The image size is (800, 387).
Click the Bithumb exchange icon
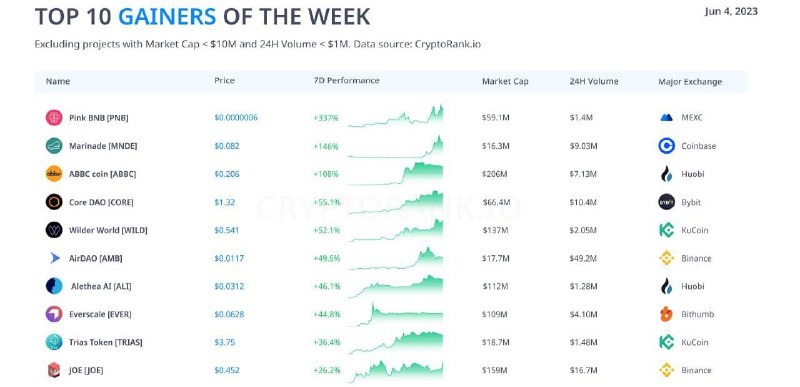tap(666, 314)
